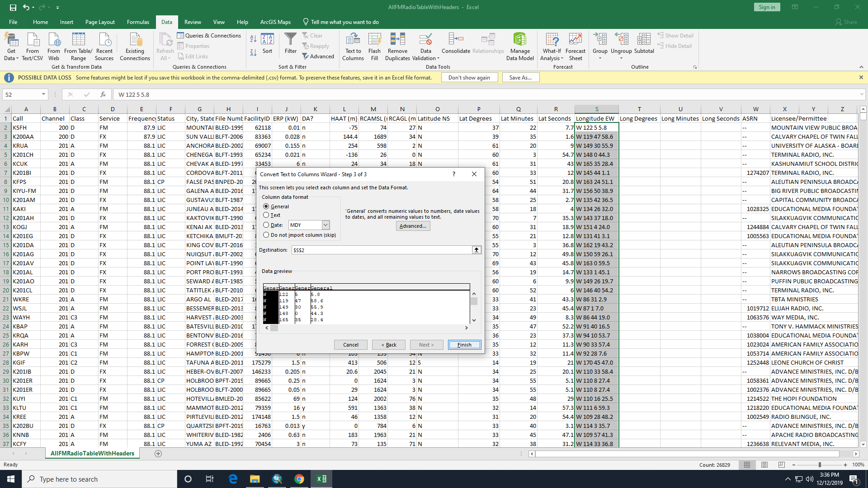This screenshot has height=488, width=868.
Task: Open Advanced filter options
Action: [x=318, y=56]
